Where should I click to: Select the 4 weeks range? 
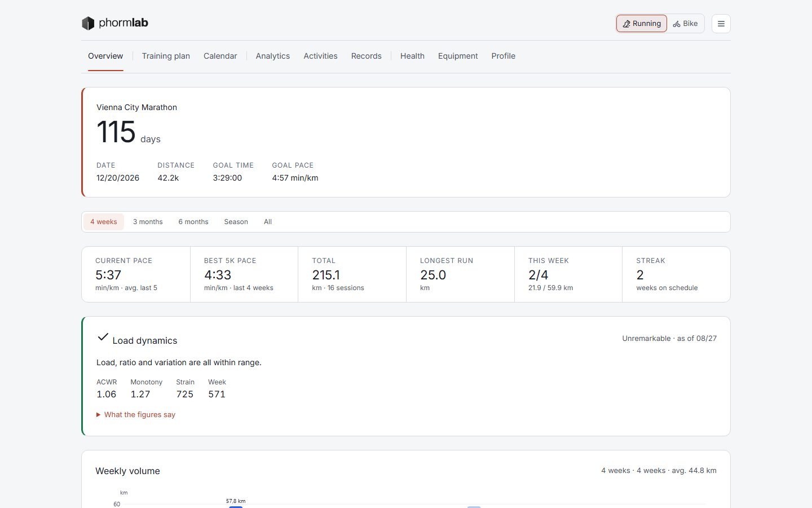coord(104,222)
